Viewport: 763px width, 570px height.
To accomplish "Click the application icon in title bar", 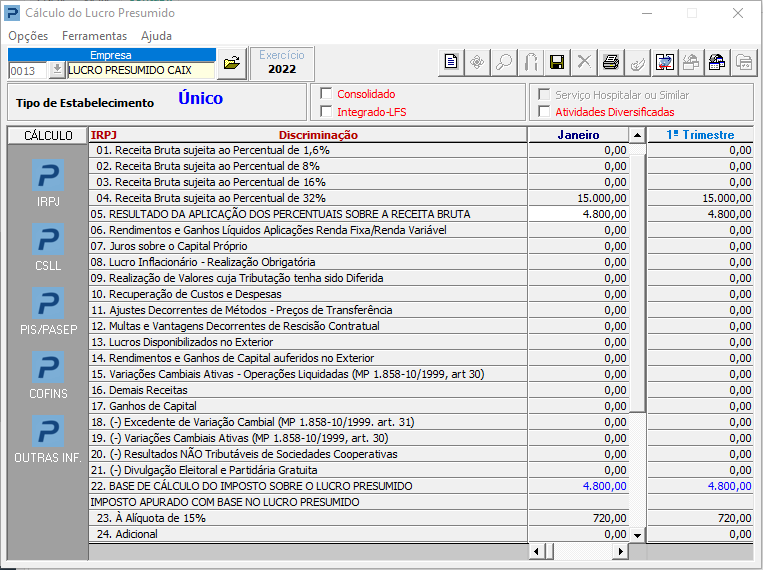I will click(12, 13).
